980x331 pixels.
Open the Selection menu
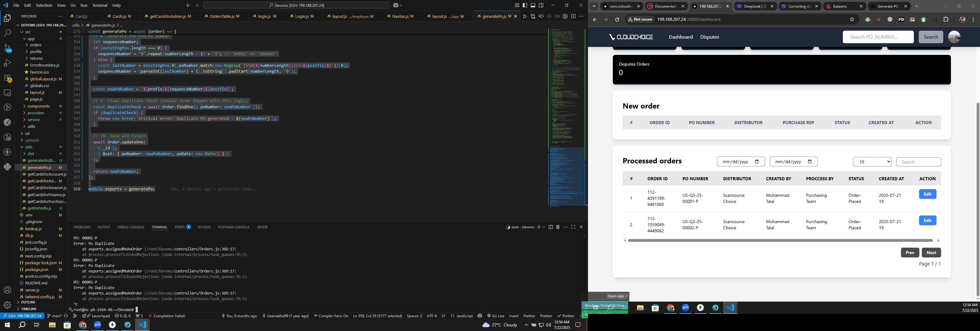pyautogui.click(x=44, y=5)
